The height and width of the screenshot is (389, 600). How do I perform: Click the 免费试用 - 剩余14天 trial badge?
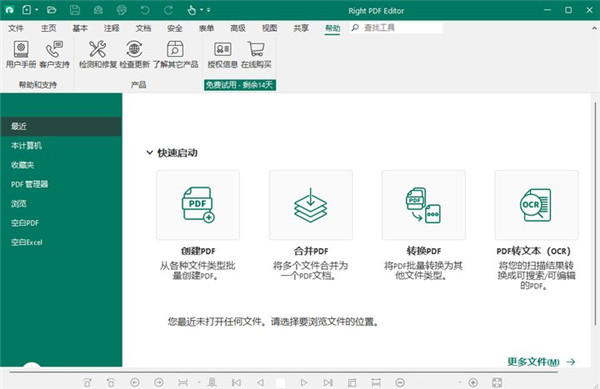240,85
